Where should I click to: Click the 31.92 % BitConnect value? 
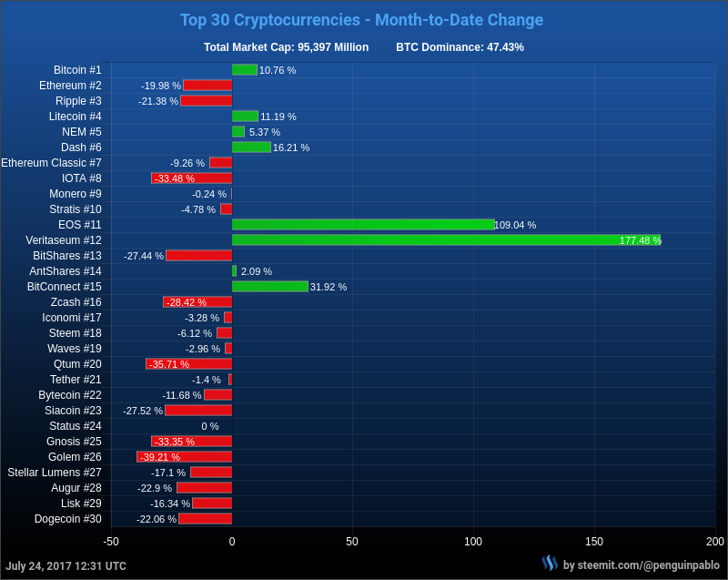click(329, 287)
